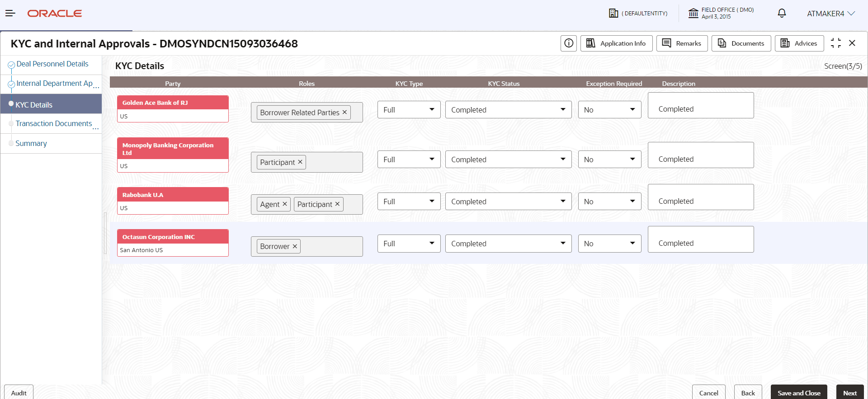868x399 pixels.
Task: Go to Deal Personnel Details step
Action: click(x=52, y=64)
